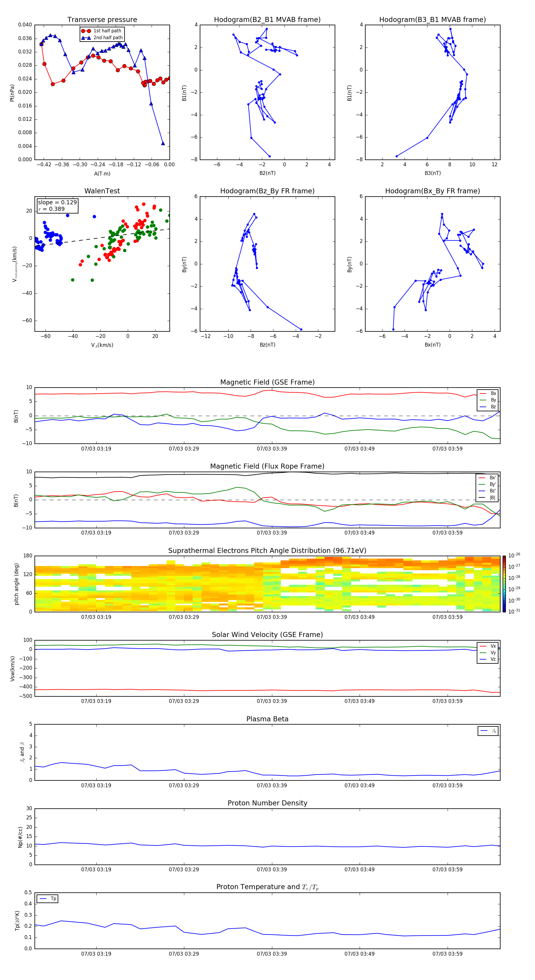Image resolution: width=535 pixels, height=980 pixels.
Task: Click the 'Pt(nPa)' y-axis label
Action: click(12, 92)
